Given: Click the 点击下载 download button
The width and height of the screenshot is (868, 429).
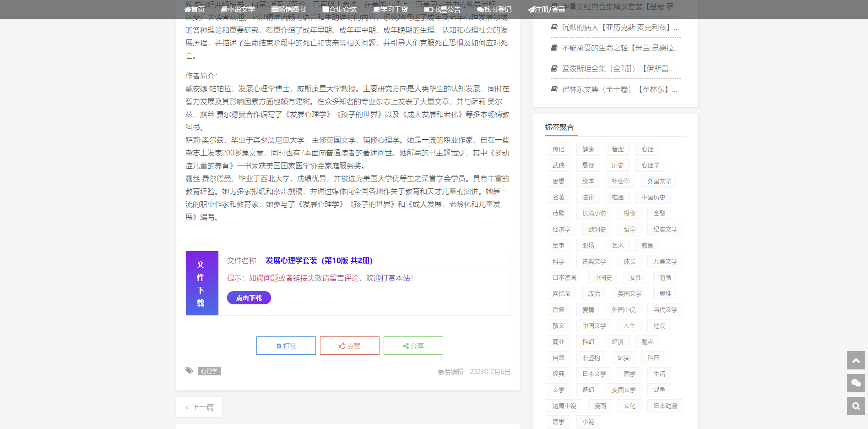Looking at the screenshot, I should [249, 298].
